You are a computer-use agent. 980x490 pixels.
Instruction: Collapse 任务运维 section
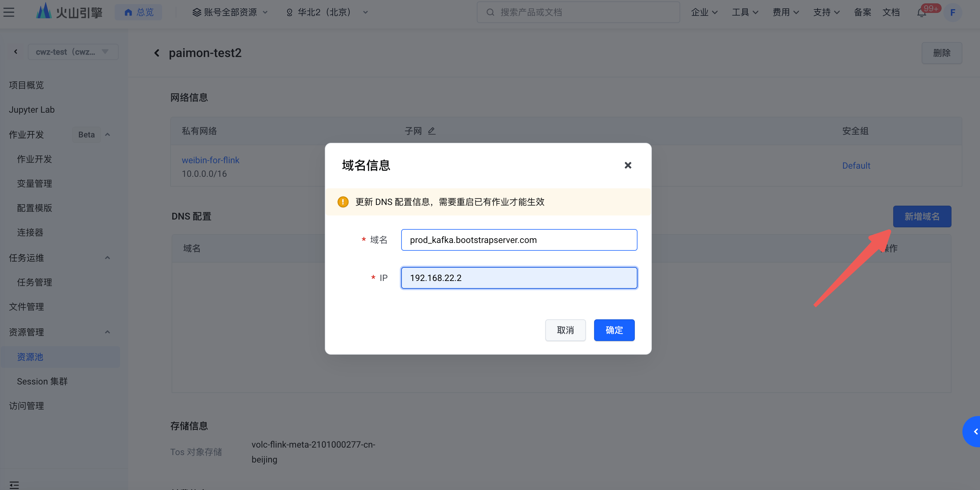(107, 258)
